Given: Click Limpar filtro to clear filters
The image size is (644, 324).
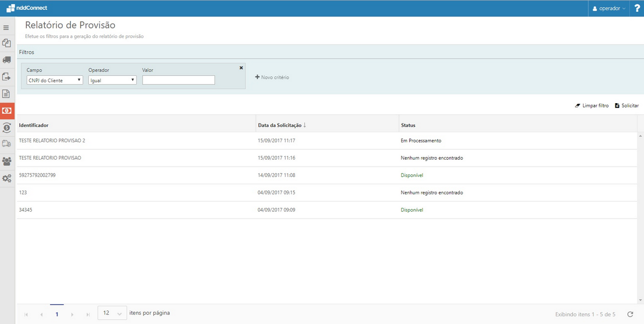Looking at the screenshot, I should click(592, 106).
